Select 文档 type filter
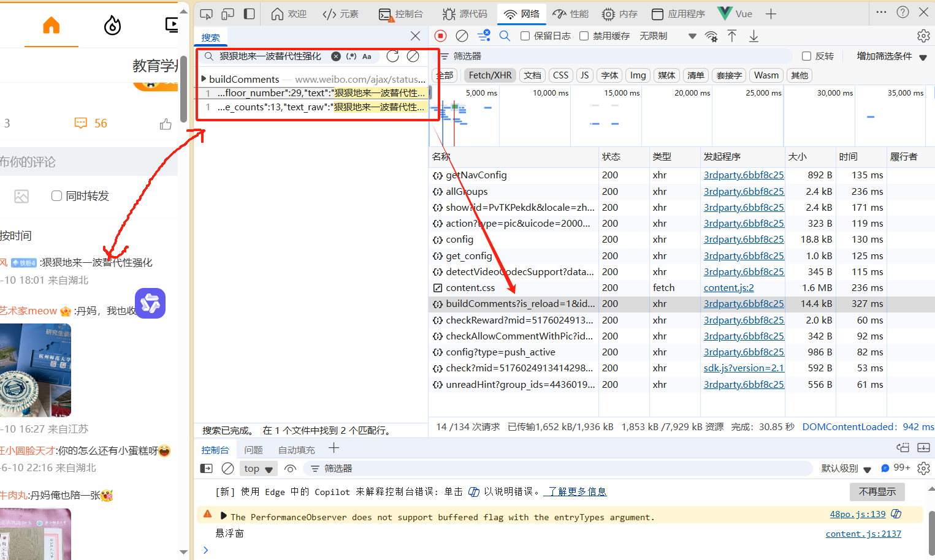Viewport: 935px width, 560px height. 532,75
